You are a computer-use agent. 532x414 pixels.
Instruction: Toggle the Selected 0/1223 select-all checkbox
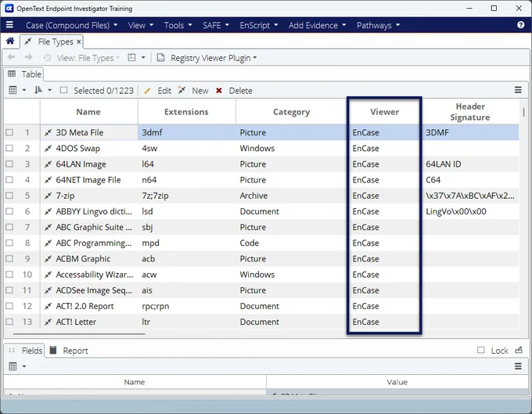63,90
